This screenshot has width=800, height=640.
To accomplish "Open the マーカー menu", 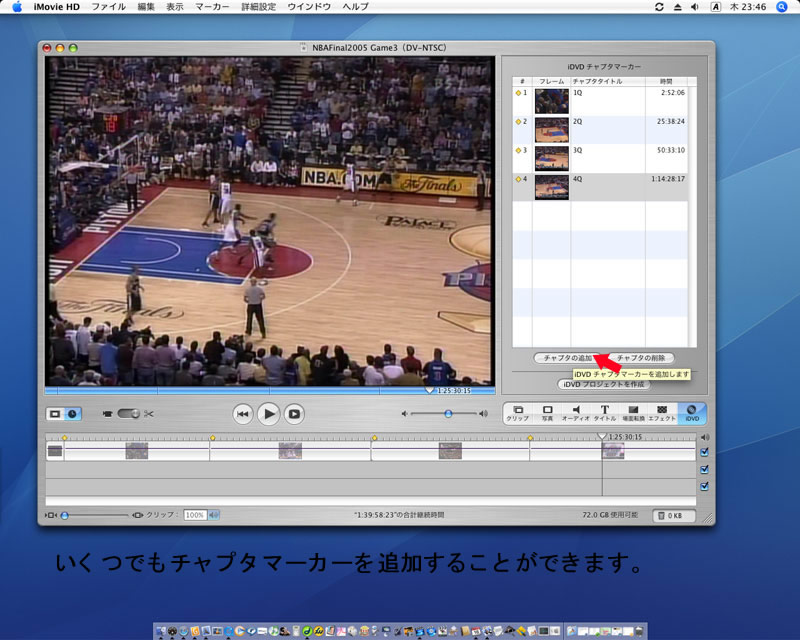I will 212,7.
